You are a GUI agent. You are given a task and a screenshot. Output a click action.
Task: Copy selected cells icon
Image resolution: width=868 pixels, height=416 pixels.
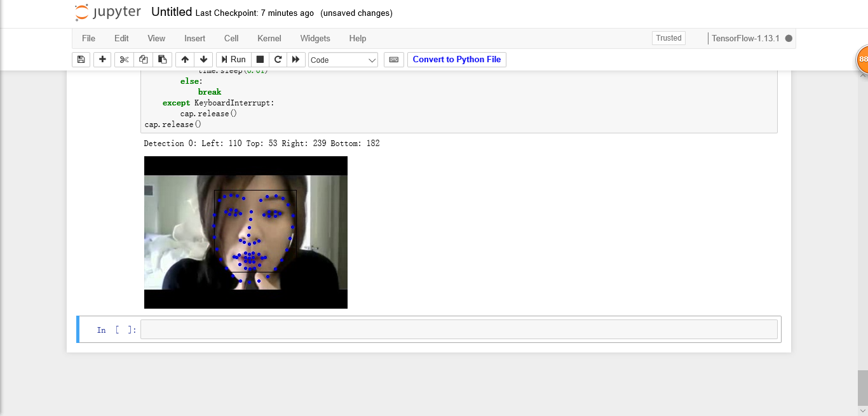tap(143, 59)
